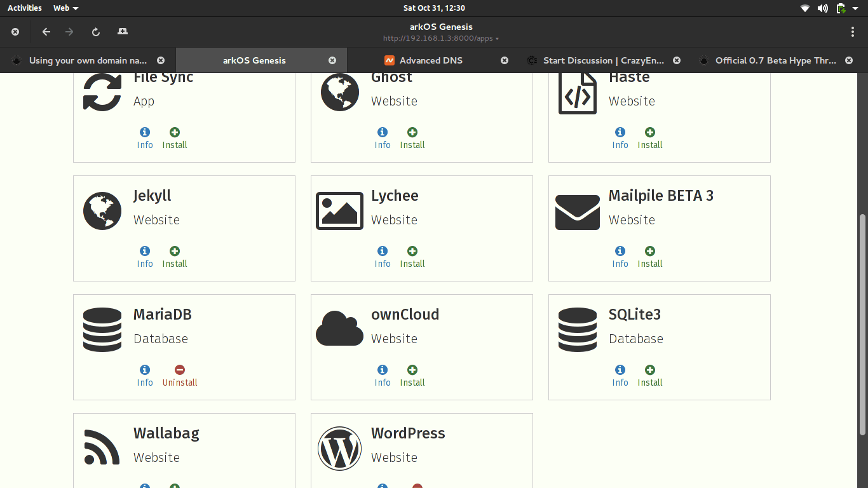
Task: Close the Start Discussion tab
Action: [677, 60]
